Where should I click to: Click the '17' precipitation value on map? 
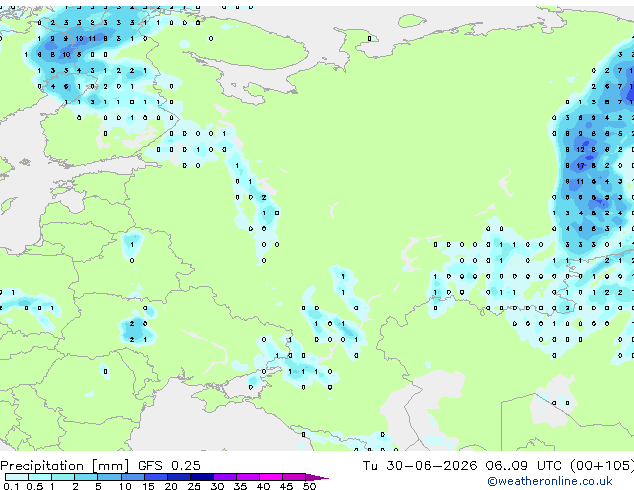click(580, 165)
